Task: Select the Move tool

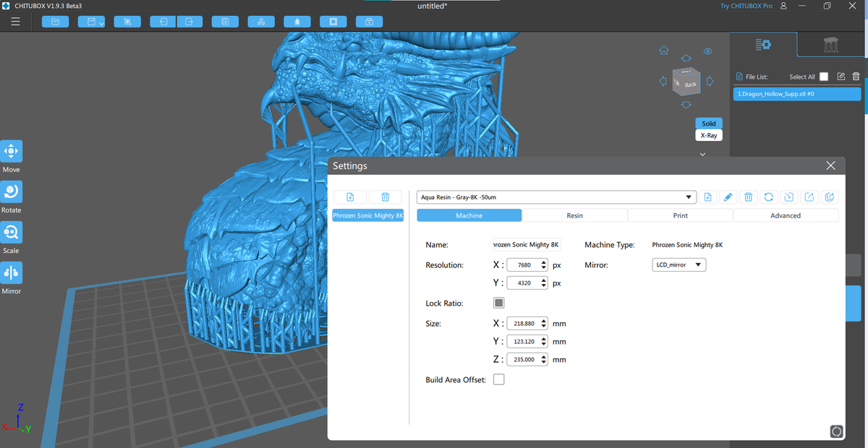Action: [12, 152]
